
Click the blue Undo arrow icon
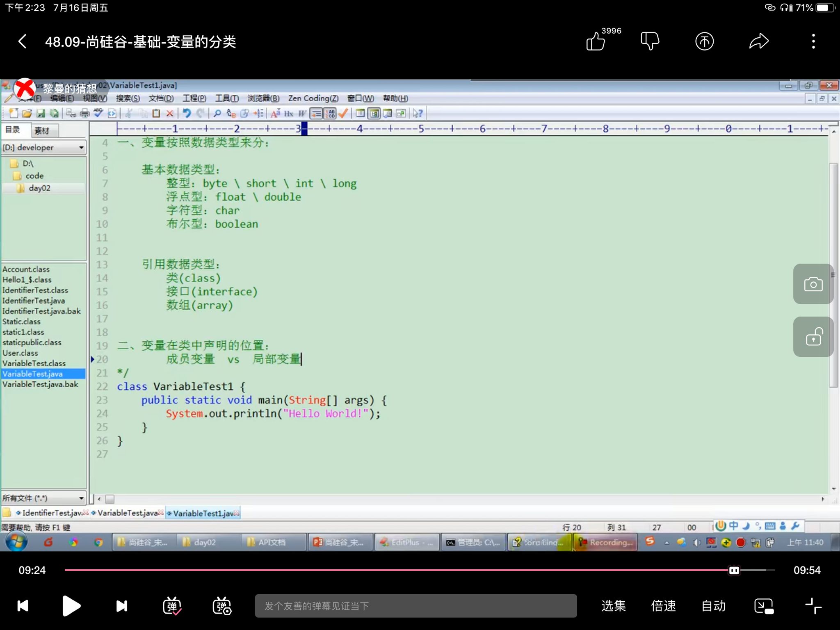click(187, 113)
